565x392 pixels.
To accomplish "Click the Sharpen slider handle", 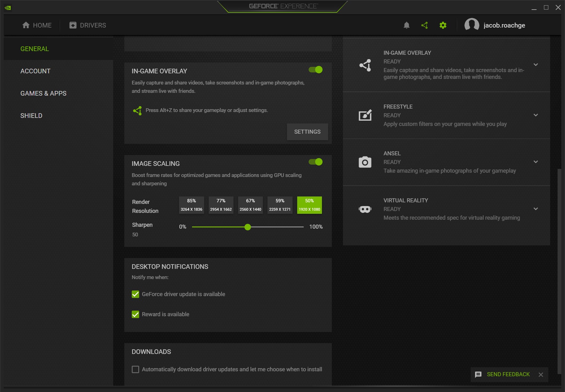I will (247, 227).
